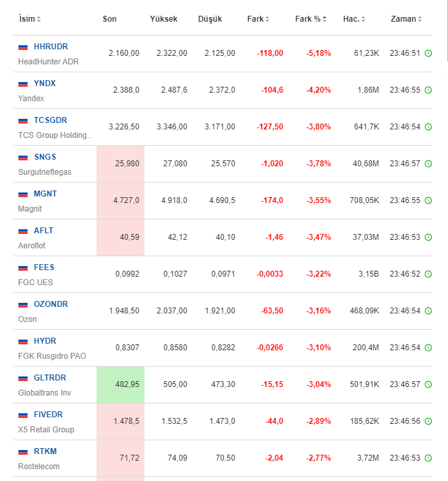This screenshot has width=448, height=481.
Task: Click the clock icon in the Rostelecom row
Action: tap(428, 458)
